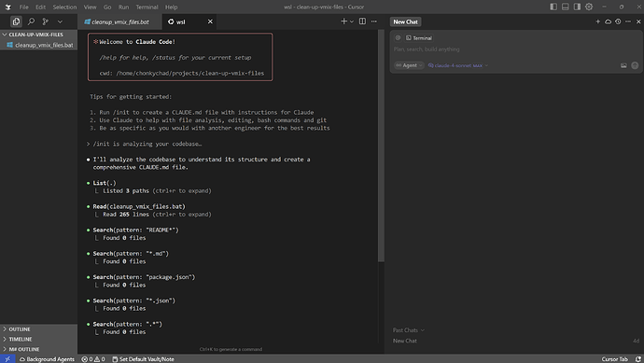644x363 pixels.
Task: Attach an image to chat
Action: coord(623,65)
